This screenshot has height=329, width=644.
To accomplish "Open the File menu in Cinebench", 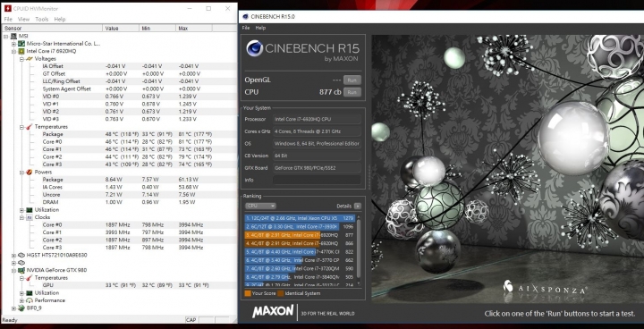I will [246, 28].
